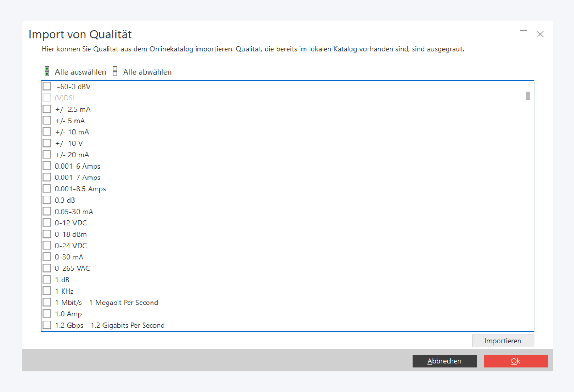The width and height of the screenshot is (574, 392).
Task: Select the 0-12 VDC checkbox
Action: tap(47, 223)
